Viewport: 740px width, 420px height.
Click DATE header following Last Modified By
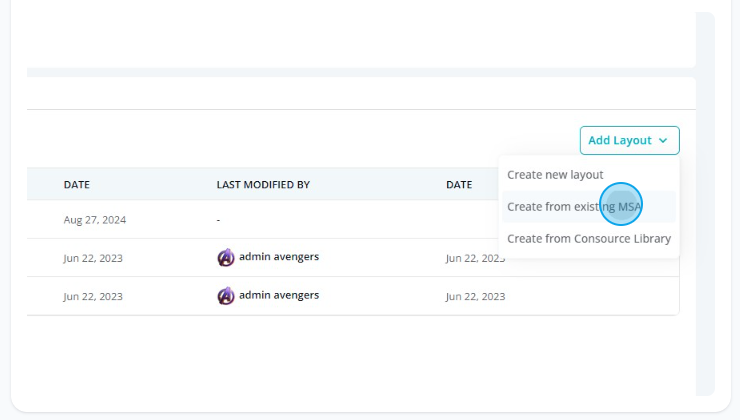[x=459, y=185]
